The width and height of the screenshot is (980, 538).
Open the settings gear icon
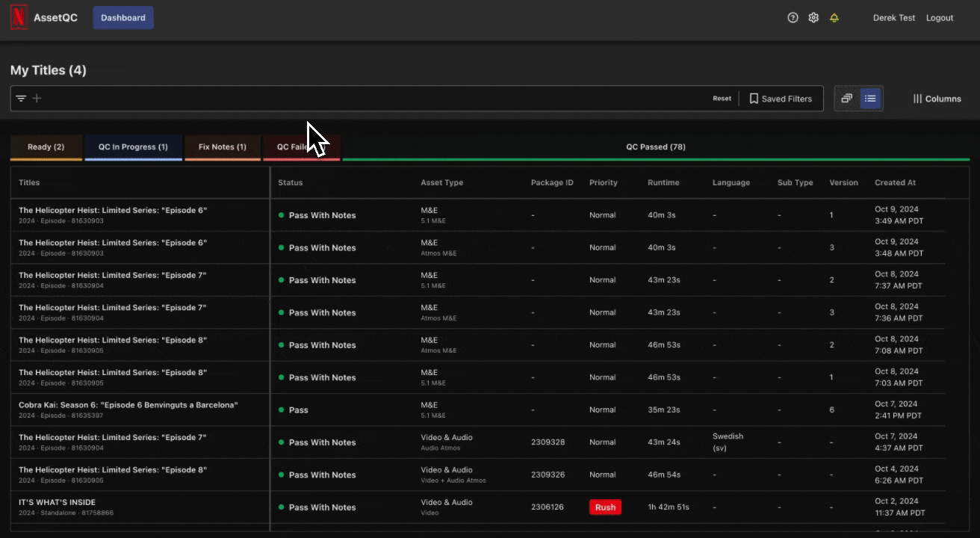pyautogui.click(x=813, y=18)
